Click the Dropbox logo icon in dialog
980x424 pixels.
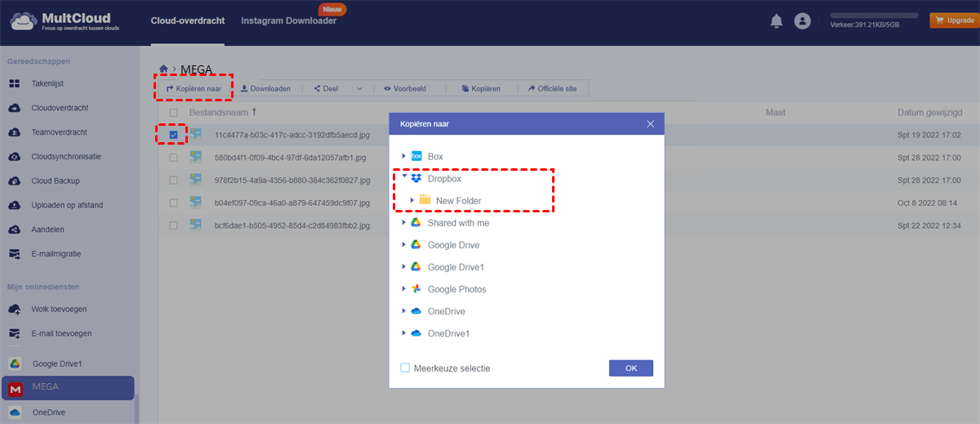[x=416, y=178]
